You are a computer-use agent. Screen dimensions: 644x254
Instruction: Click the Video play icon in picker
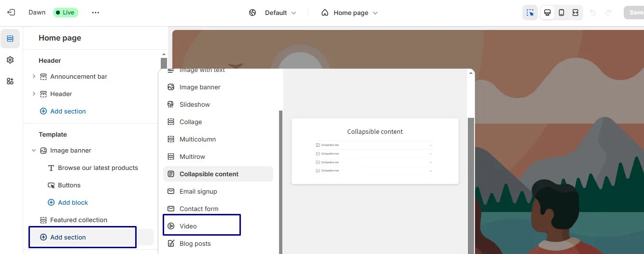click(170, 226)
